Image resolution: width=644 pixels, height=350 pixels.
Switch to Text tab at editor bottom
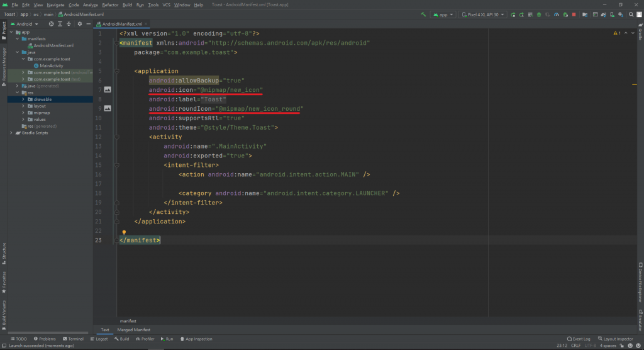coord(105,330)
